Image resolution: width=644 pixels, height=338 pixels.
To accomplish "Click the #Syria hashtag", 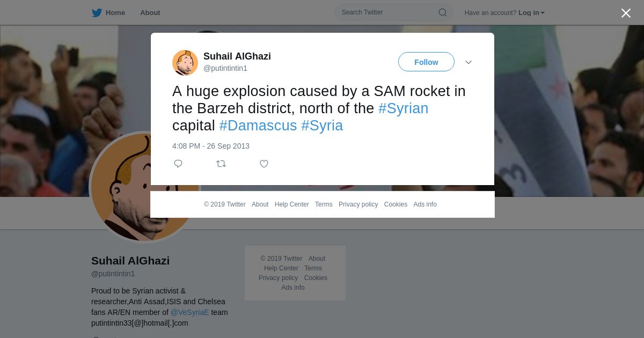I will pyautogui.click(x=322, y=126).
